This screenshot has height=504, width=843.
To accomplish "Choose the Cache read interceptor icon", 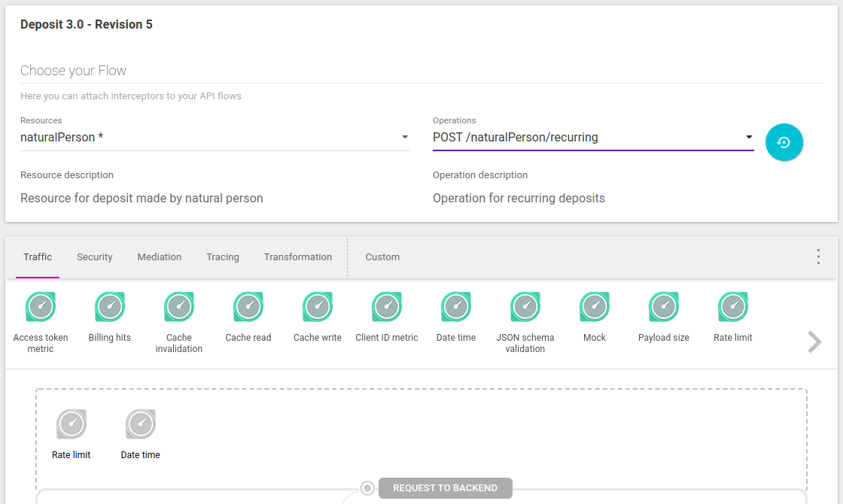I will (248, 307).
